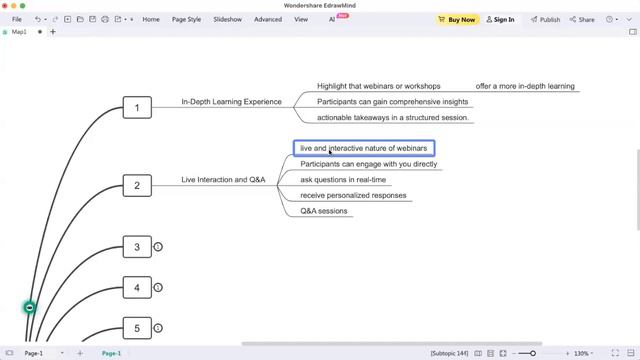Add a new document tab
640x360 pixels.
53,32
